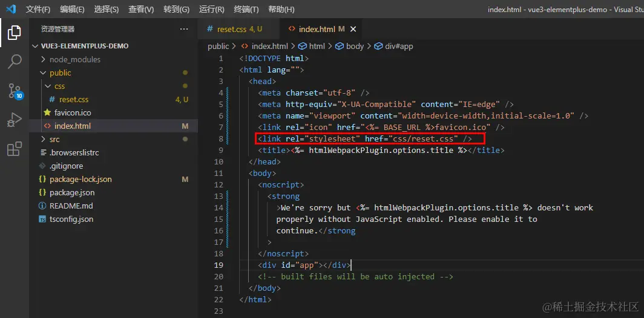Open README.md file
Image resolution: width=644 pixels, height=318 pixels.
coord(114,206)
